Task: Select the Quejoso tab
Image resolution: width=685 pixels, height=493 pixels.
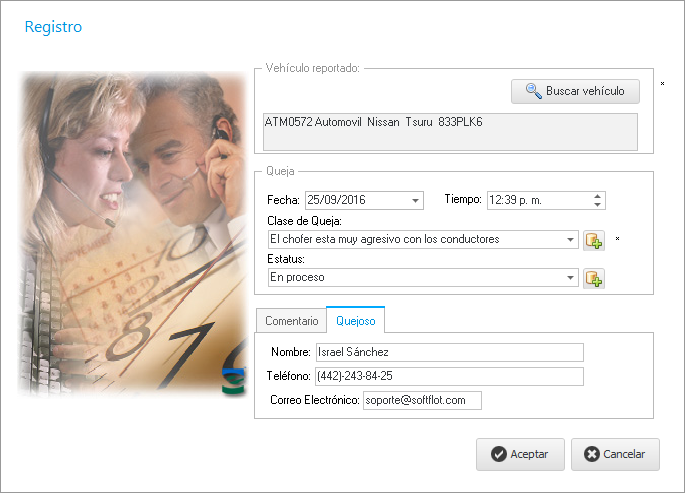Action: (356, 321)
